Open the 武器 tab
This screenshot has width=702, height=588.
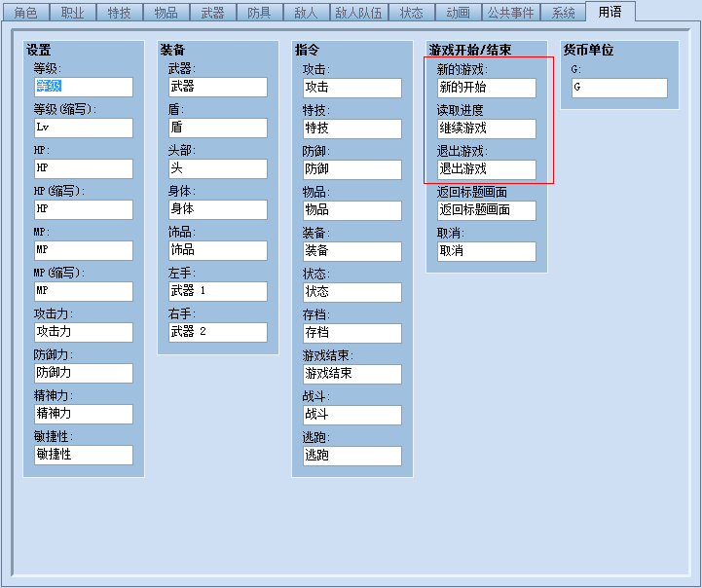pos(212,12)
